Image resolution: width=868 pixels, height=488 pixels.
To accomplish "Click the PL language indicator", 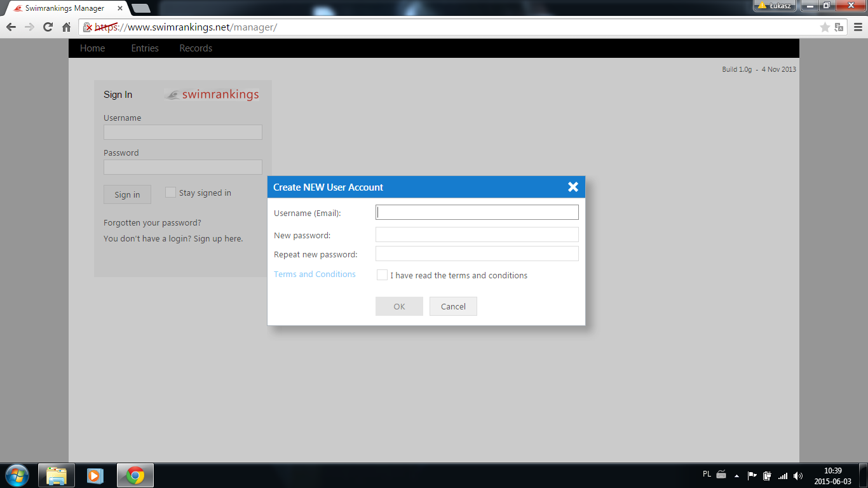I will pyautogui.click(x=707, y=474).
